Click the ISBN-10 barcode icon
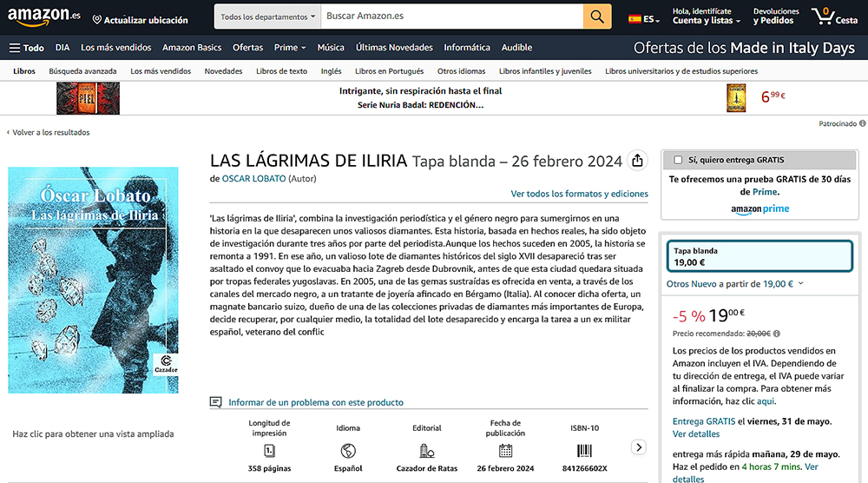The height and width of the screenshot is (483, 868). (x=584, y=451)
